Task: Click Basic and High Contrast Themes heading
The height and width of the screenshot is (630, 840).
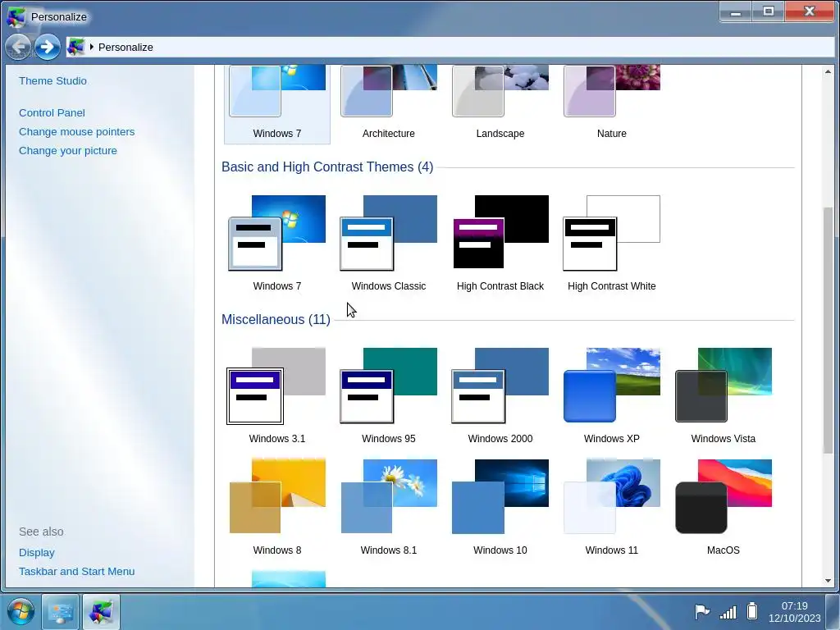Action: click(327, 167)
